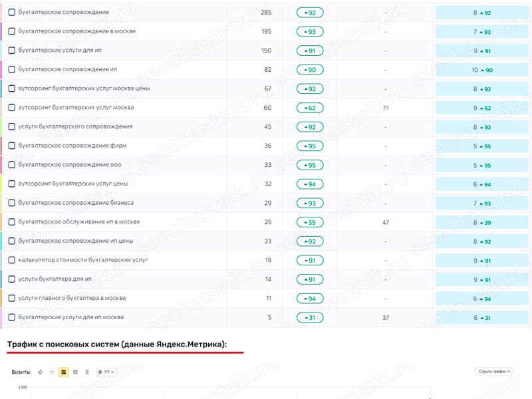This screenshot has width=532, height=399.
Task: Click heading Трафик с поисковых систем
Action: [117, 344]
